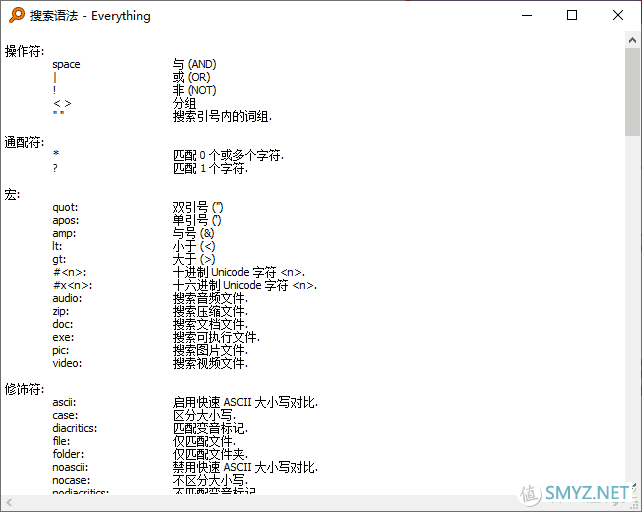Screen dimensions: 642x512
Task: Click the '匹配变音标记.' text
Action: click(210, 428)
